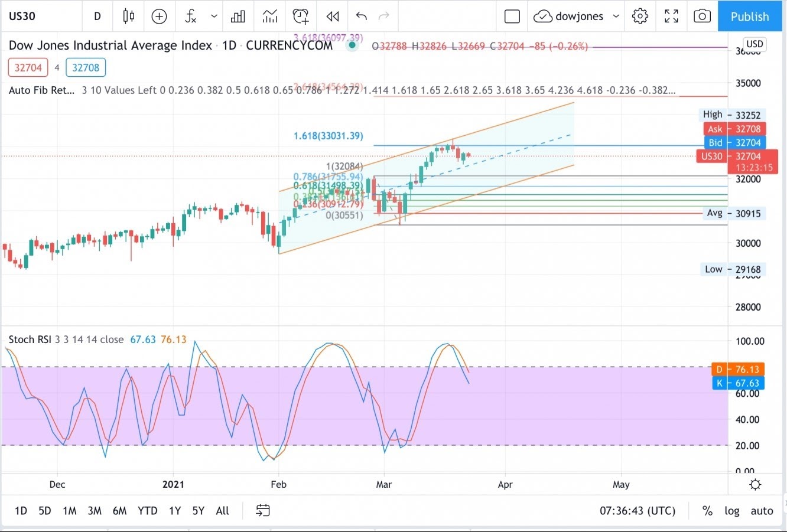Toggle the percent scale mode
This screenshot has height=532, width=787.
pos(707,511)
